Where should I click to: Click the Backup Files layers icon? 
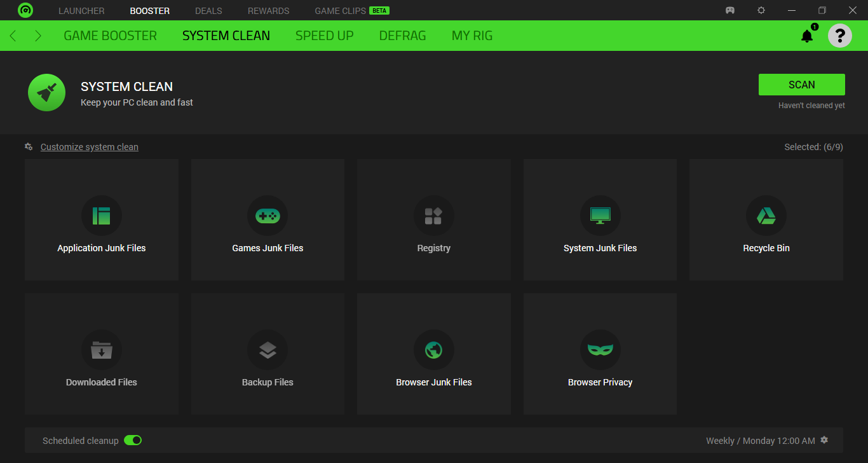[x=268, y=350]
